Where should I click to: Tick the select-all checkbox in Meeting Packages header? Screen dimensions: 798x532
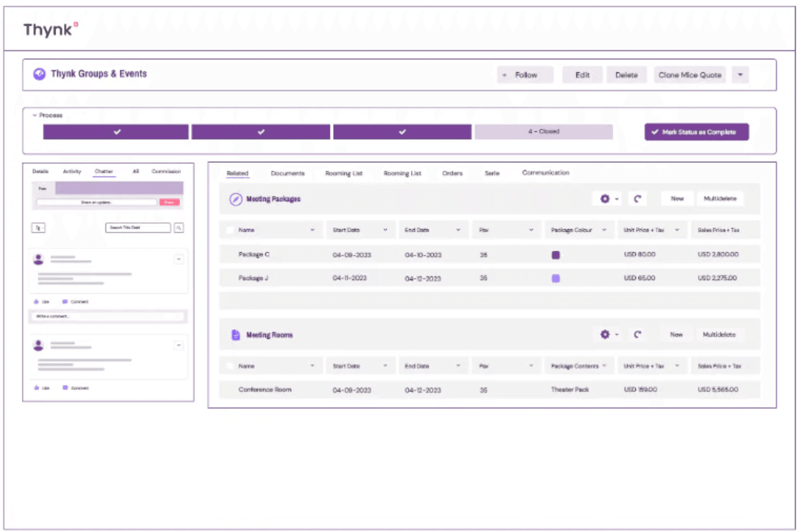click(230, 230)
